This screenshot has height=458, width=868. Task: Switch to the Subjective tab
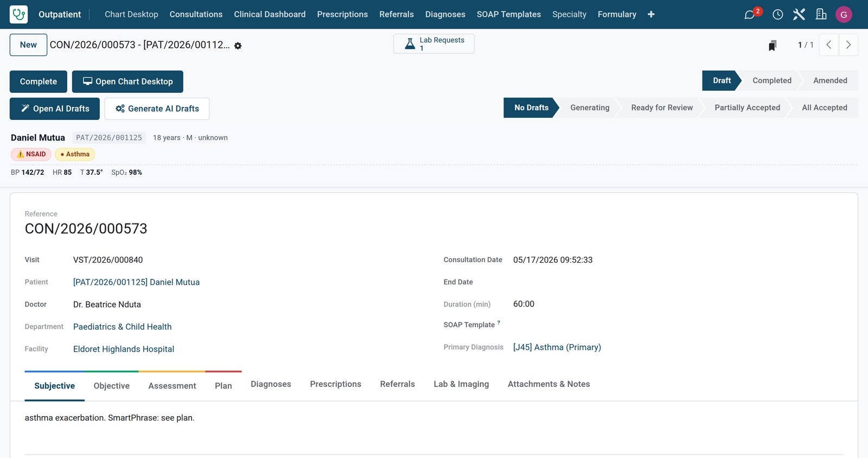(x=55, y=386)
